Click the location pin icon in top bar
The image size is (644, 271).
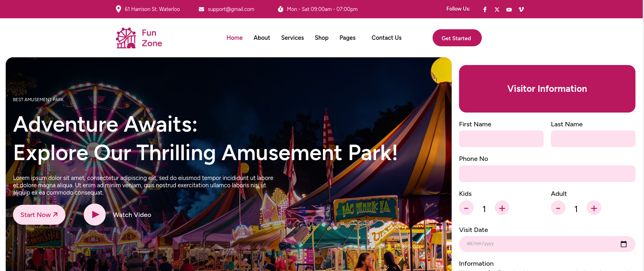tap(118, 9)
